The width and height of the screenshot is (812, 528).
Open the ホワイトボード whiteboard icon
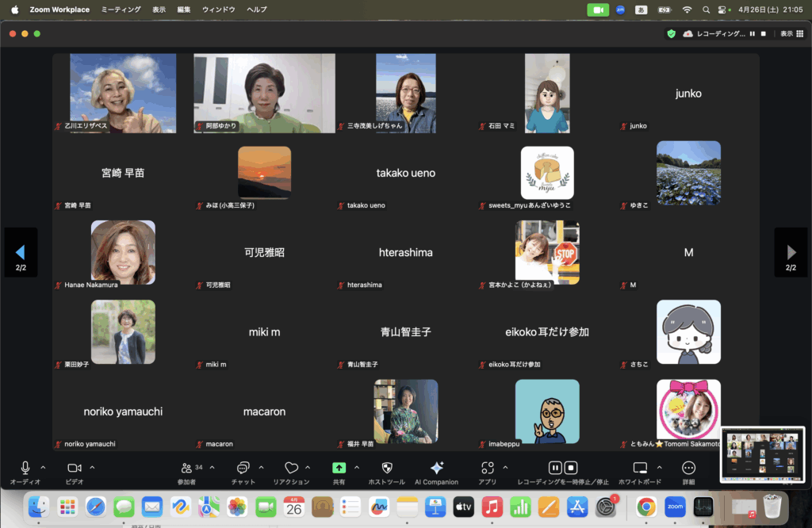coord(639,469)
